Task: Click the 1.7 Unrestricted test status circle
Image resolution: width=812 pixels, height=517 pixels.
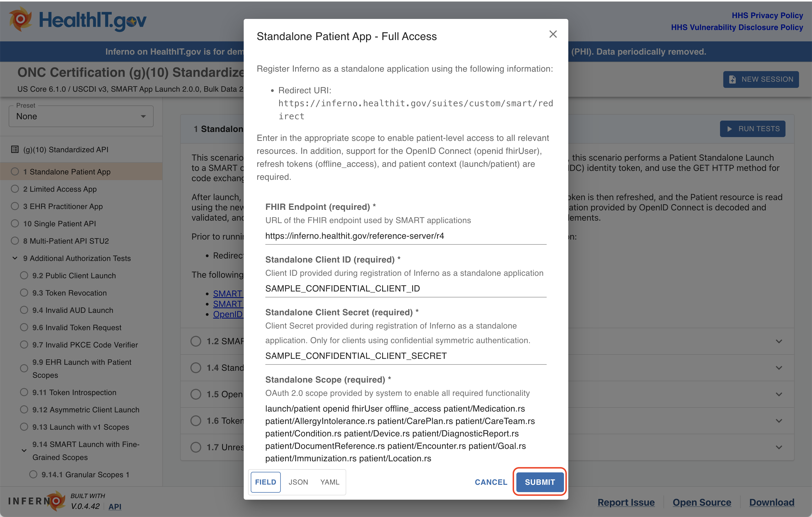Action: click(x=196, y=447)
